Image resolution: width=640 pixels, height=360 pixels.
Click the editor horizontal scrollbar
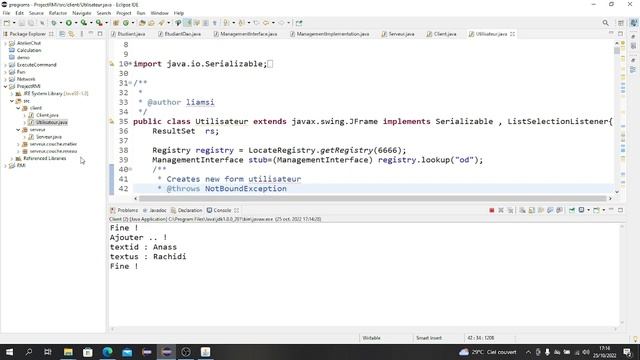click(373, 198)
